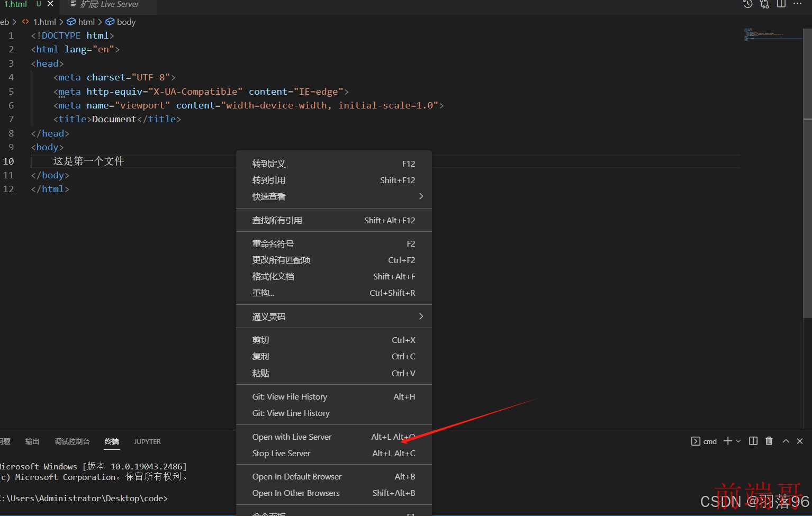
Task: Switch to the Output (输出) panel tab
Action: tap(32, 441)
